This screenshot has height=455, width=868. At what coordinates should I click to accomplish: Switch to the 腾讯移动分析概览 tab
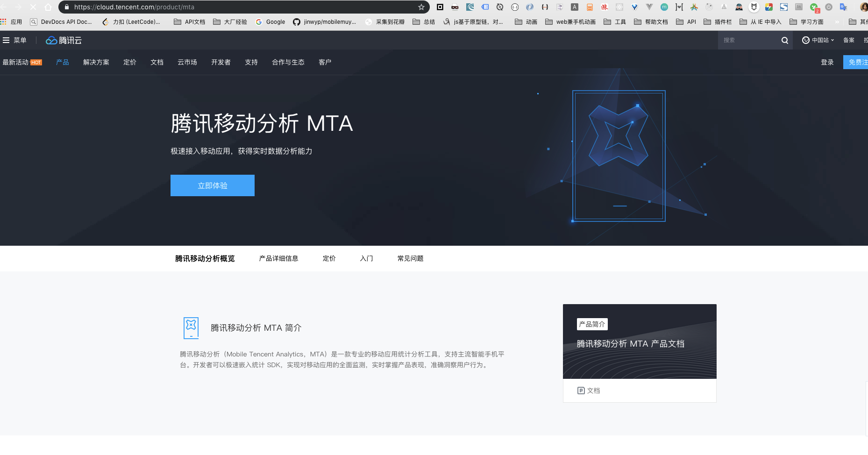coord(205,258)
